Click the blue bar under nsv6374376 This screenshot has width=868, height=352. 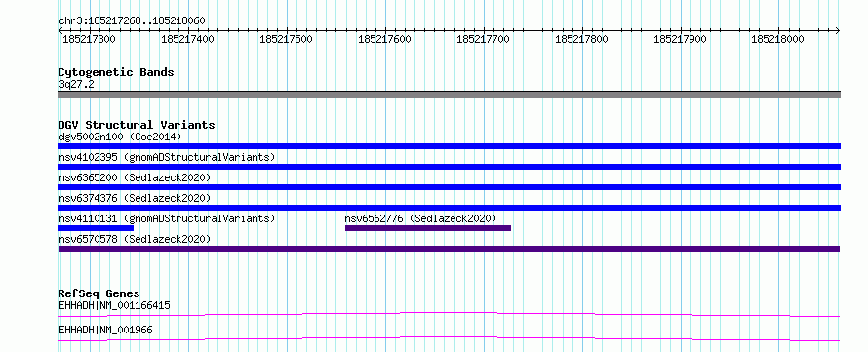449,208
